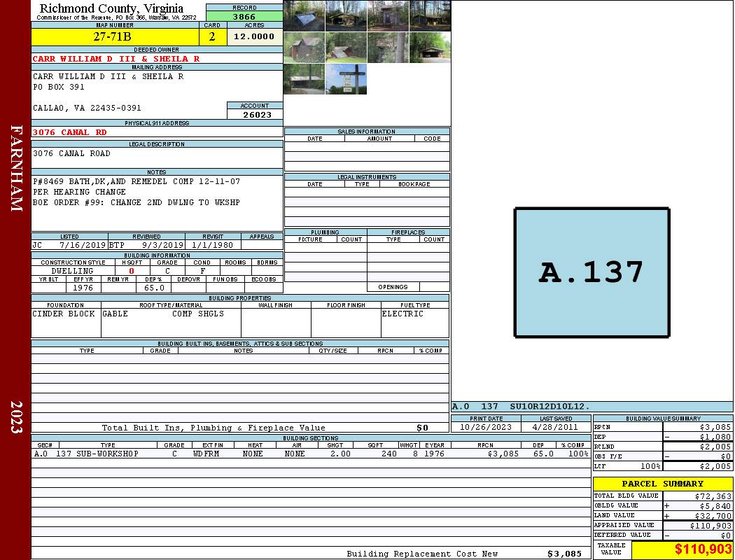Screen dimensions: 735x560
Task: Select the SHGT value 2.00
Action: 339,454
